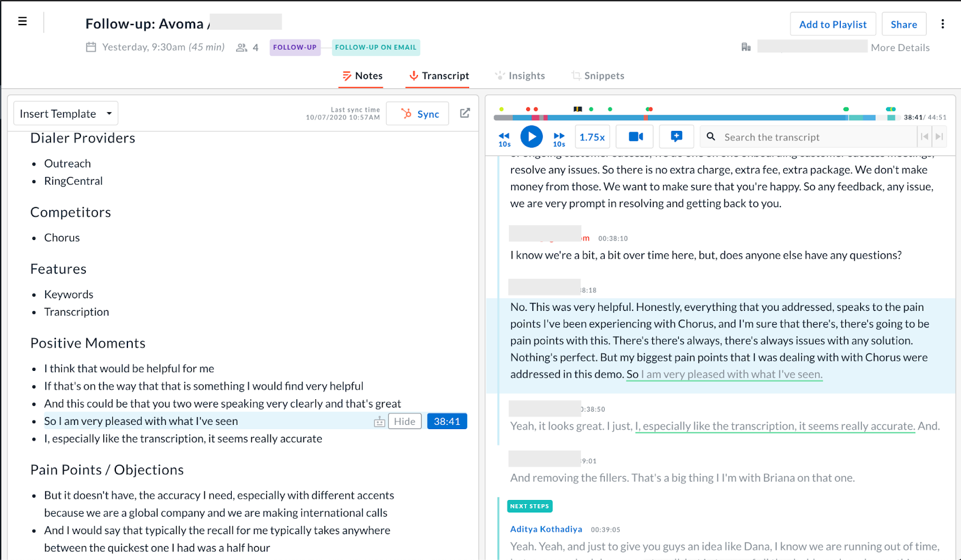Click the Add to Playlist button
Image resolution: width=961 pixels, height=560 pixels.
tap(833, 24)
